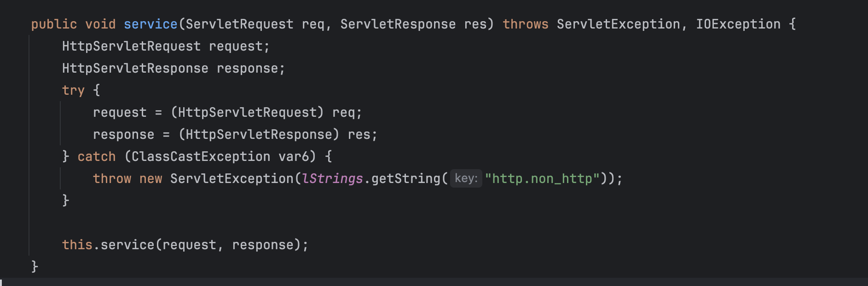Click the closing brace of the method
The width and height of the screenshot is (868, 286).
coord(35,267)
